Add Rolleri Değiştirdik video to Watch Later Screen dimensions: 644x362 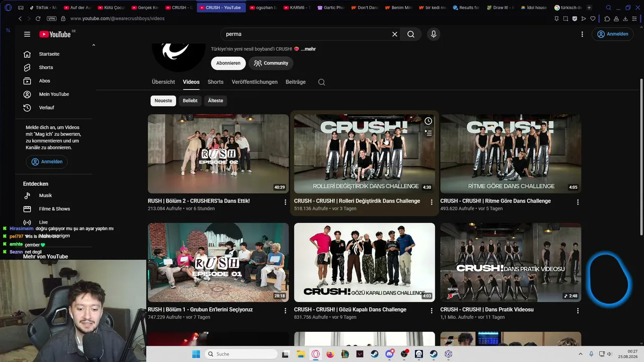pos(428,121)
